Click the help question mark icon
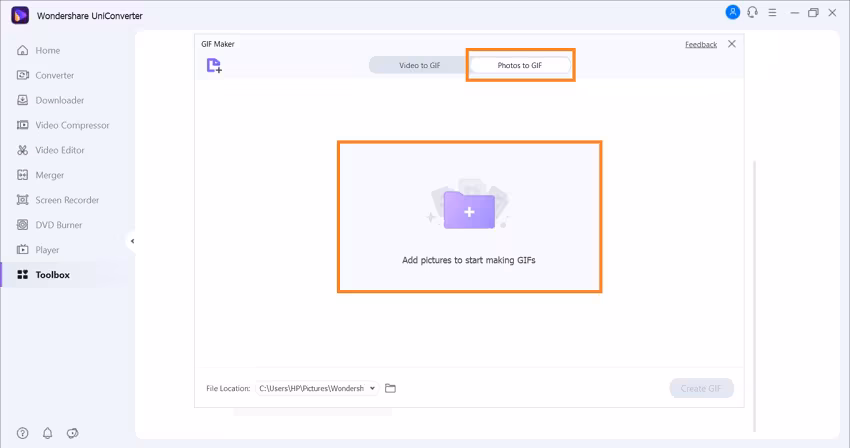850x448 pixels. (22, 433)
